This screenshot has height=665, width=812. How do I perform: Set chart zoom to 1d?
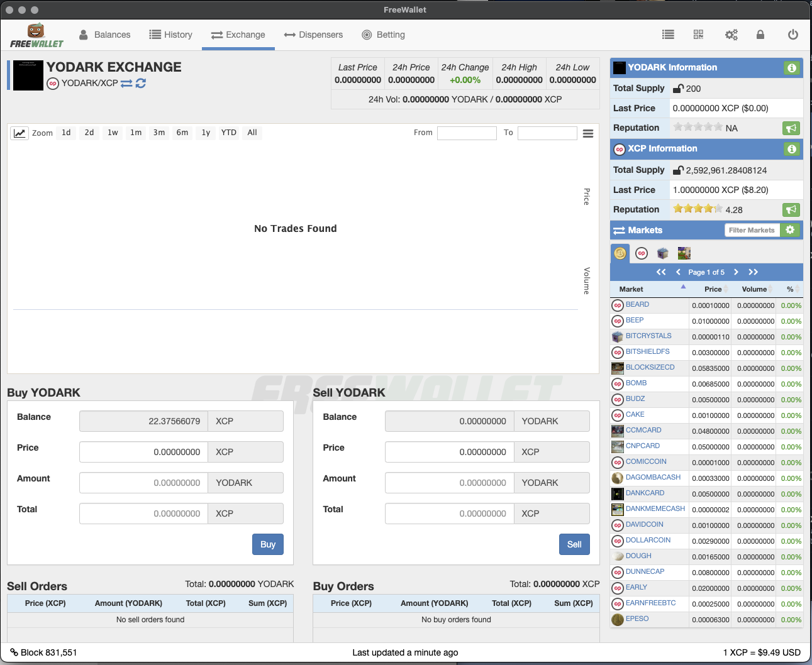coord(66,133)
